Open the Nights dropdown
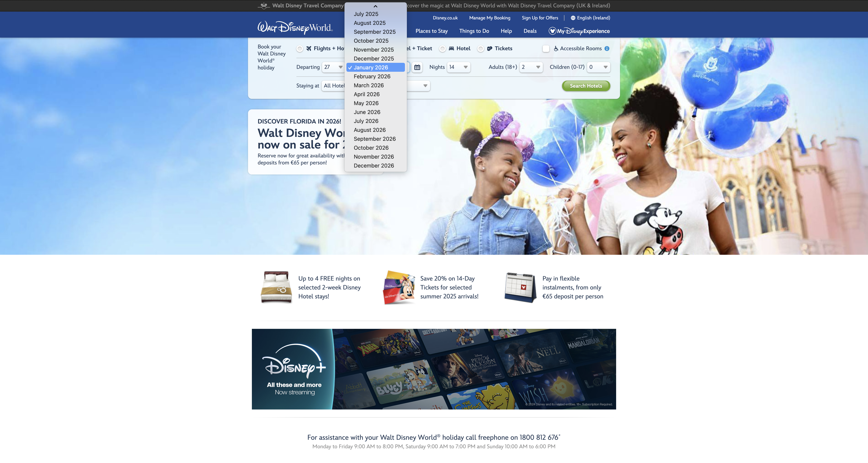868x463 pixels. 459,67
